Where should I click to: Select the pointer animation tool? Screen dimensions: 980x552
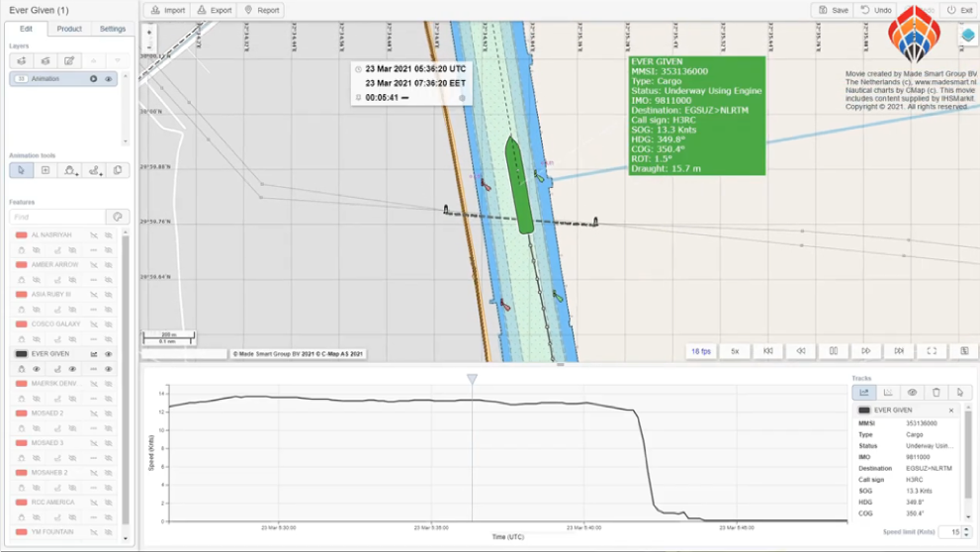pyautogui.click(x=21, y=170)
